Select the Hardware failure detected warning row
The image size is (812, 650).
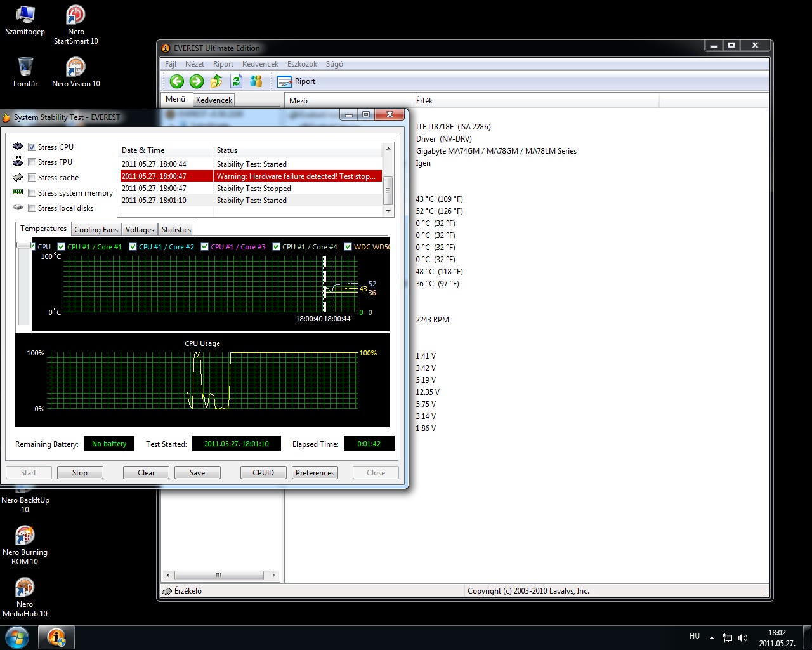[251, 176]
